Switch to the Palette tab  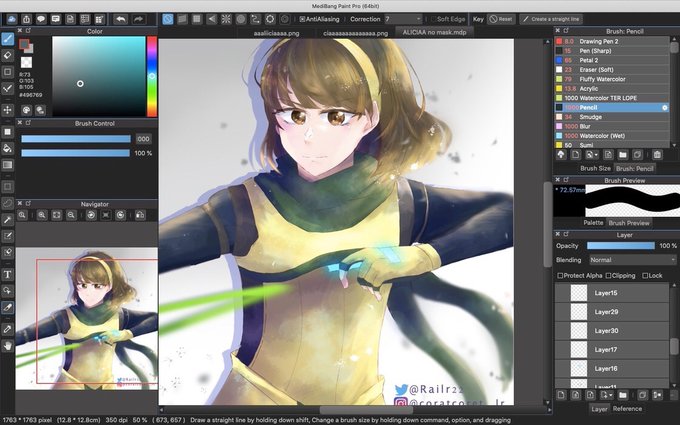[x=593, y=222]
